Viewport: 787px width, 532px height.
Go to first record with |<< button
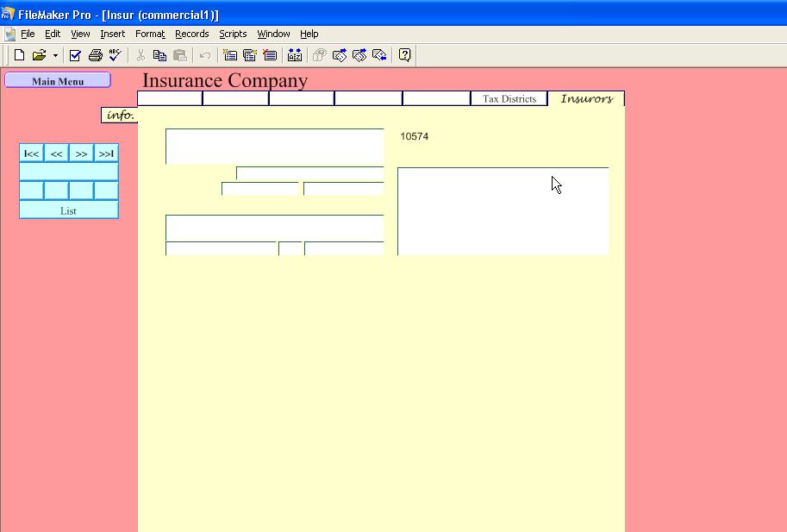pos(32,153)
